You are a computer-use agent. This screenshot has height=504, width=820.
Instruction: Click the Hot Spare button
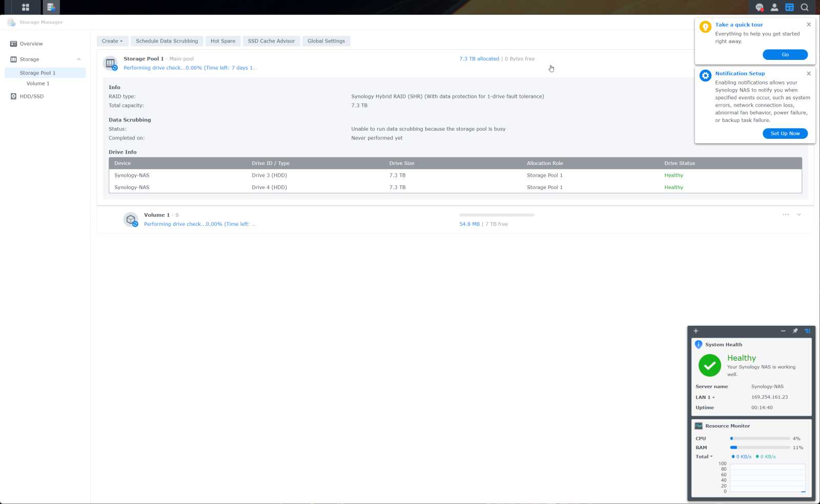coord(223,41)
